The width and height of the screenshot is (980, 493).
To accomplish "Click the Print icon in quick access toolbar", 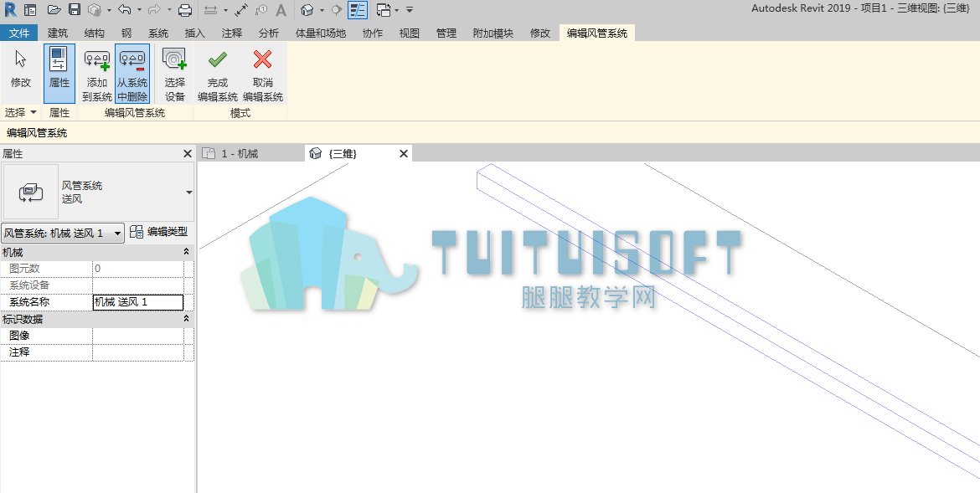I will pyautogui.click(x=185, y=9).
